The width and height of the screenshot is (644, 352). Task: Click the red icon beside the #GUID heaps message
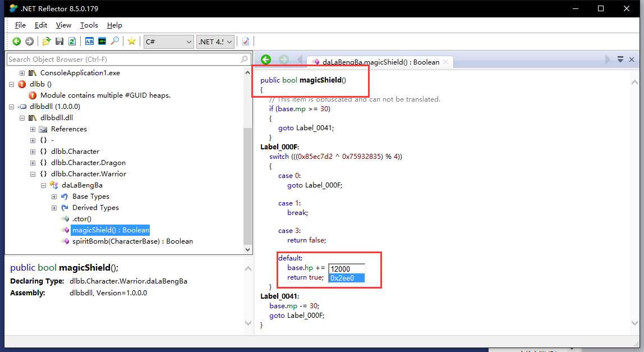[x=33, y=95]
